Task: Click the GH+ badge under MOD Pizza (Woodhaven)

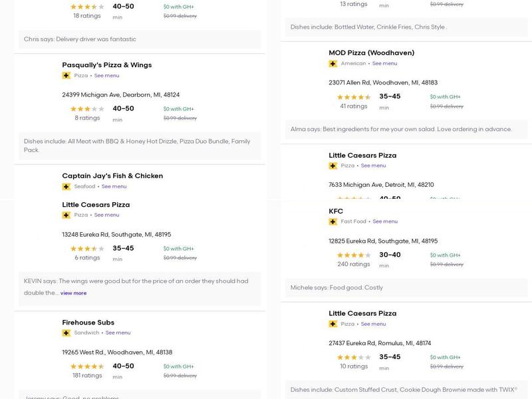Action: click(333, 64)
